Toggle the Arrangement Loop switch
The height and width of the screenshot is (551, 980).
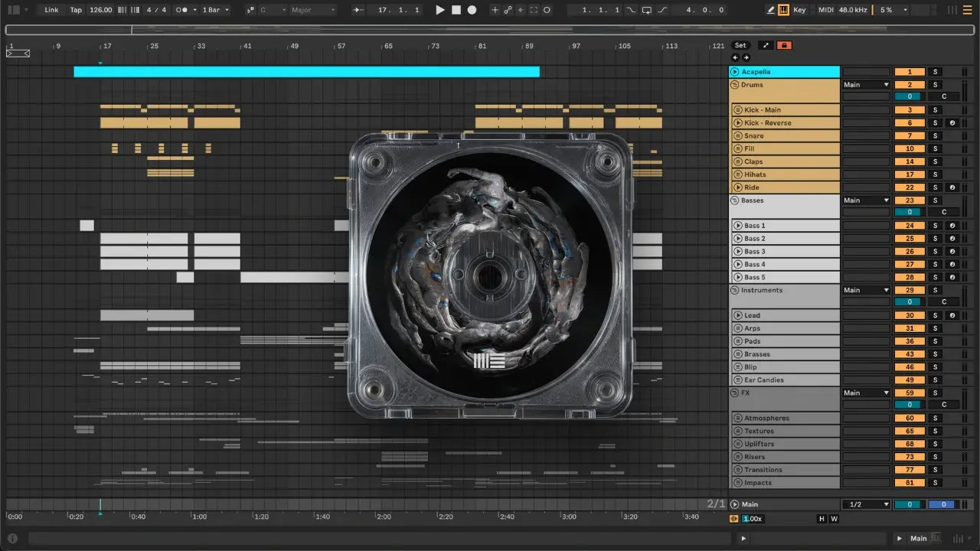coord(647,10)
